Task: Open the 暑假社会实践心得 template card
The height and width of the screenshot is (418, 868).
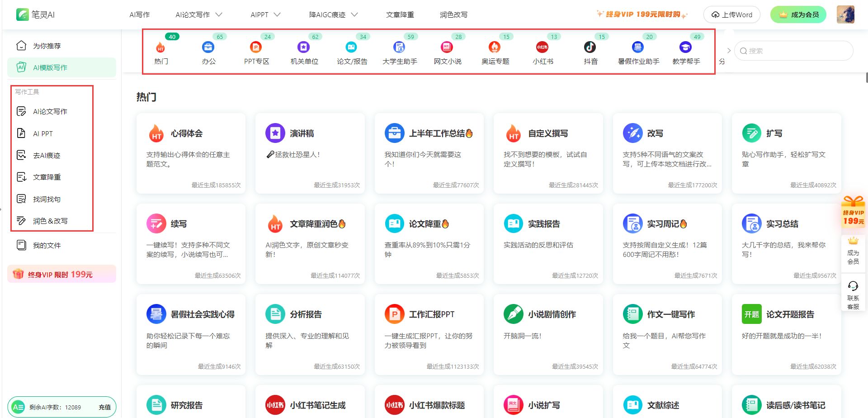Action: click(x=191, y=335)
